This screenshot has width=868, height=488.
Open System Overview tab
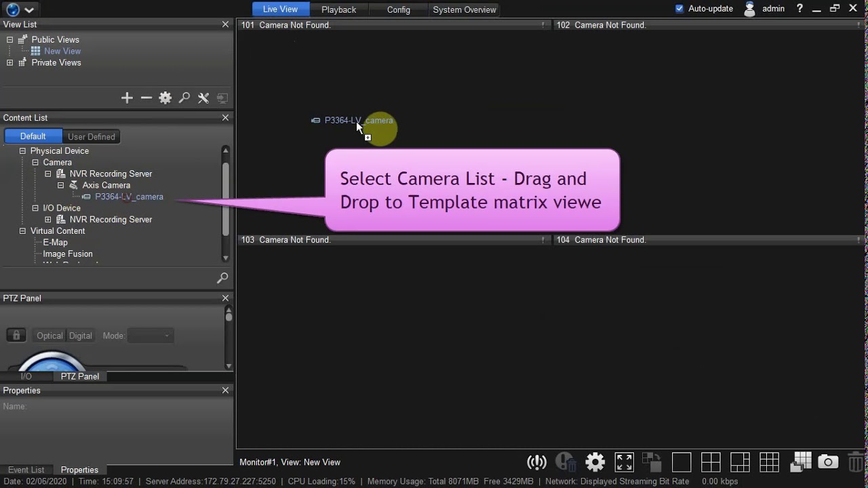point(465,9)
